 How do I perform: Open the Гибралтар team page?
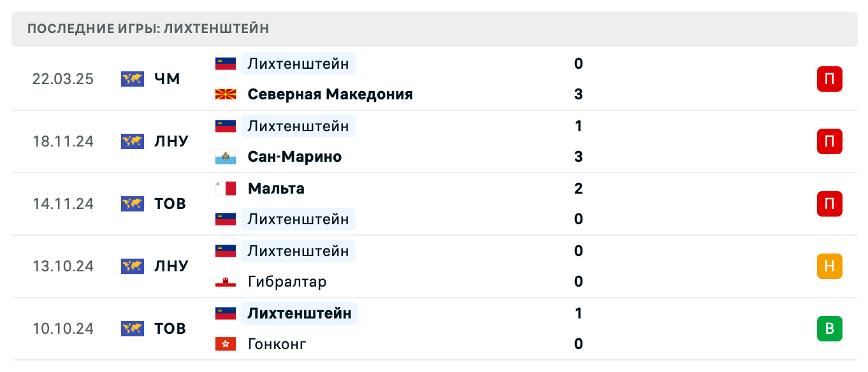(287, 282)
